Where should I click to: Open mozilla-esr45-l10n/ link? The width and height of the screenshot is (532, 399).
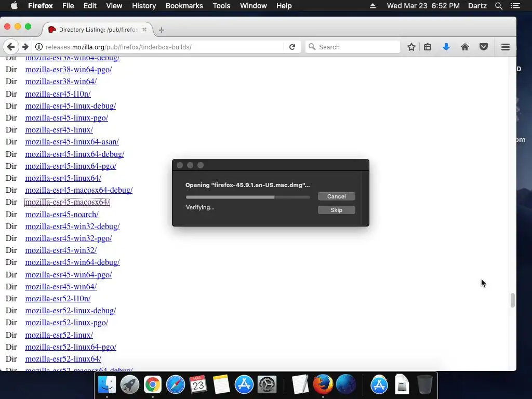[x=58, y=94]
